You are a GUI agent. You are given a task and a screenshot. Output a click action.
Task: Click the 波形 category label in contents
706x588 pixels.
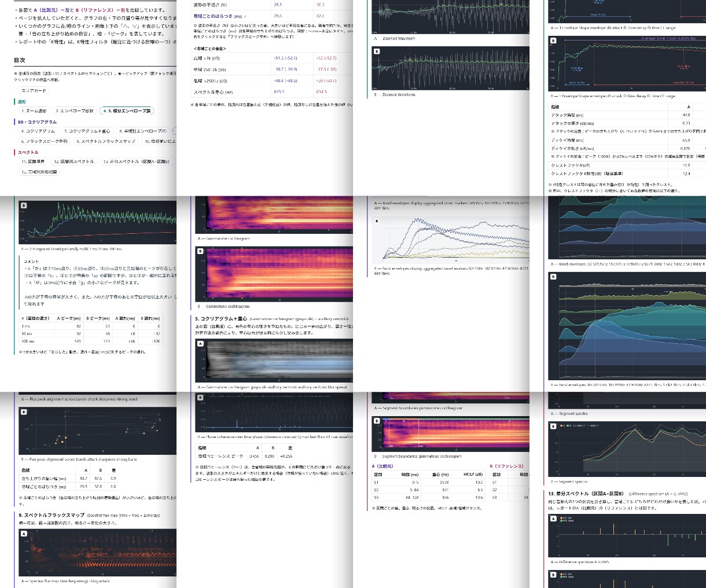pos(22,101)
